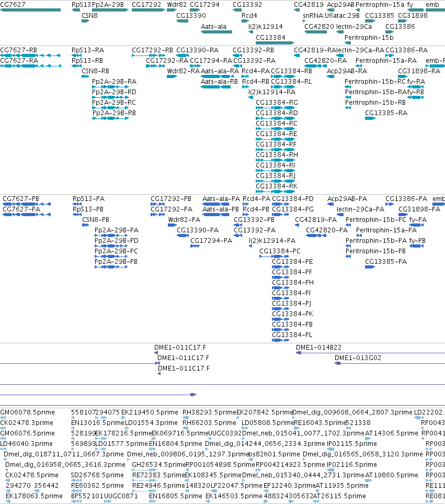The height and width of the screenshot is (504, 445).
Task: Select transcript Acp29AB-RA
Action: pos(347,71)
